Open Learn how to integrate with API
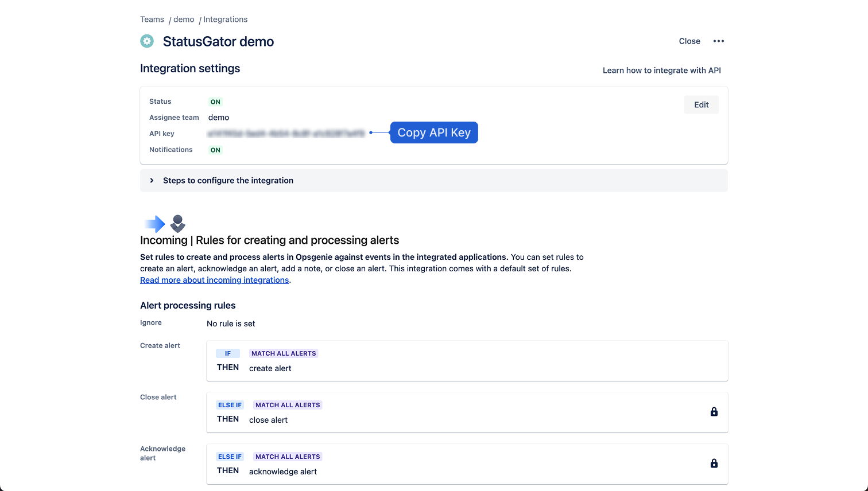The image size is (868, 491). tap(662, 71)
